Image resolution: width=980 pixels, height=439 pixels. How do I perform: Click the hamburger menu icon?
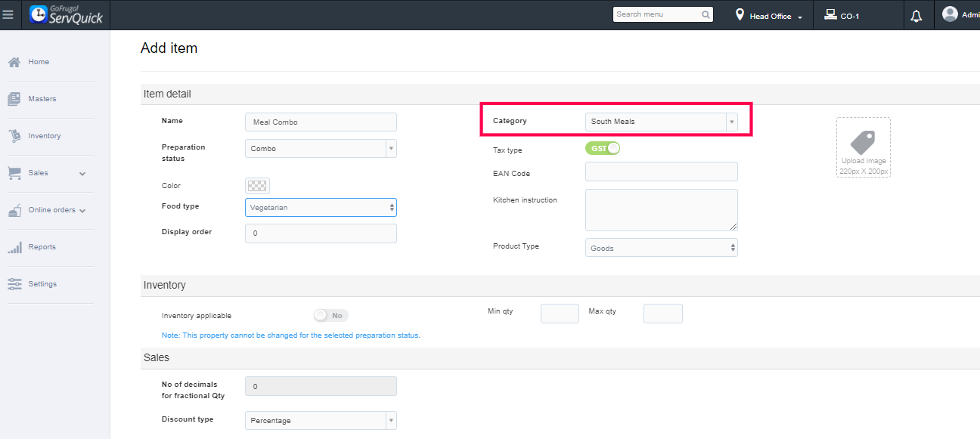click(x=8, y=15)
